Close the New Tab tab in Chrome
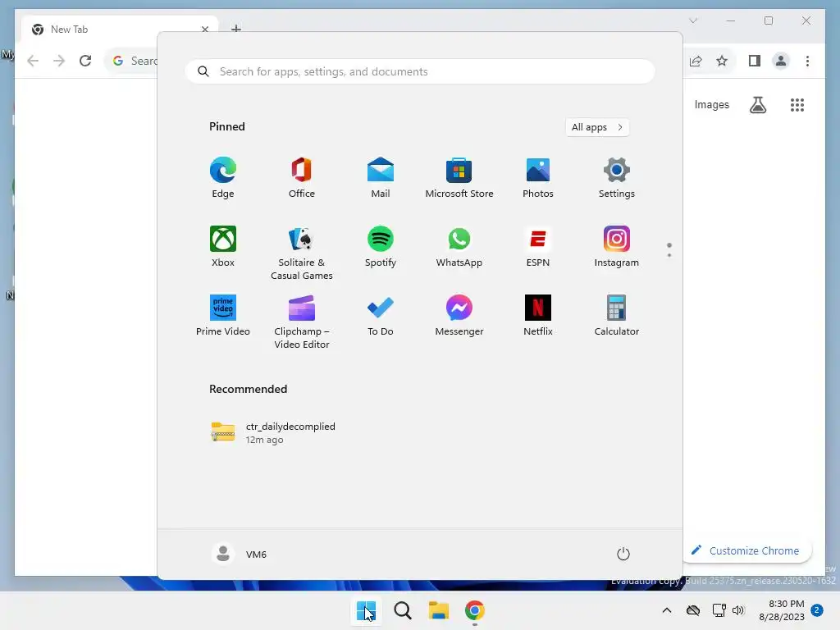Screen dimensions: 840x630 tap(204, 30)
